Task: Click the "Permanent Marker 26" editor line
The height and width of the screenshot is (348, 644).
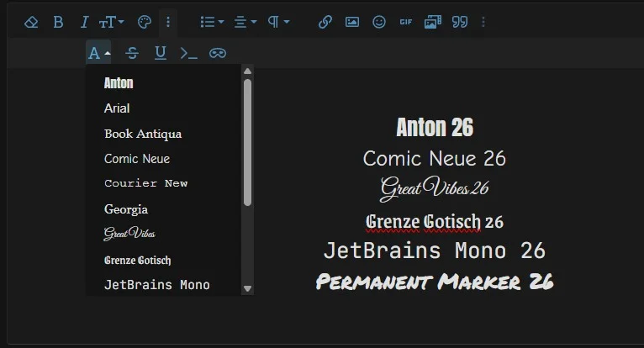Action: point(434,282)
